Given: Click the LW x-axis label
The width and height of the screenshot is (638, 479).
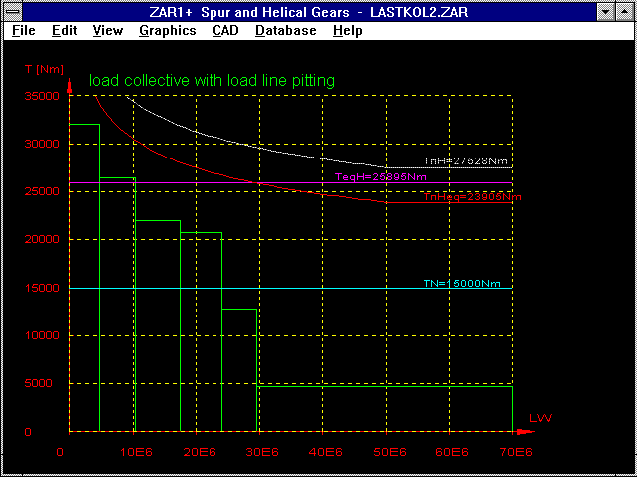Looking at the screenshot, I should [540, 417].
